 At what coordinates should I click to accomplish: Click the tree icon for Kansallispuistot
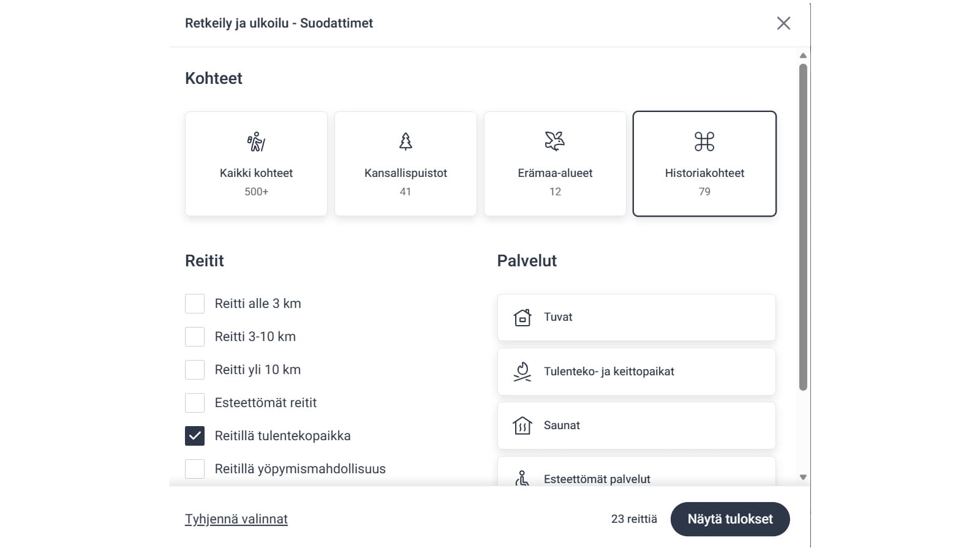pyautogui.click(x=405, y=141)
